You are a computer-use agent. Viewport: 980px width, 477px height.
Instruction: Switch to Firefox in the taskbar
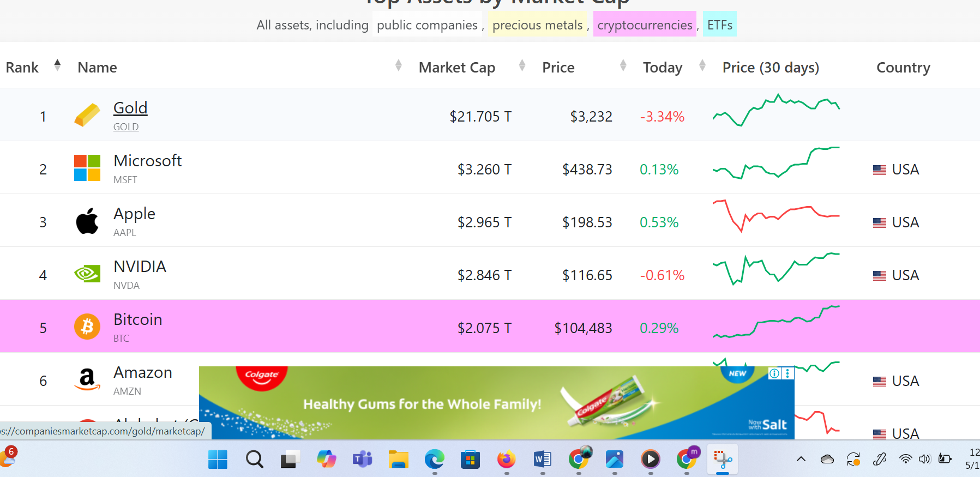coord(506,460)
